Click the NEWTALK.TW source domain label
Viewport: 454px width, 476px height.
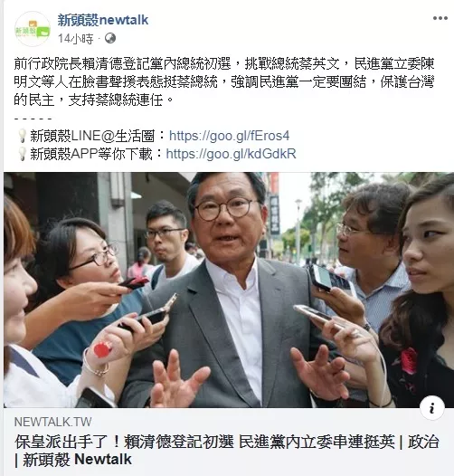52,422
